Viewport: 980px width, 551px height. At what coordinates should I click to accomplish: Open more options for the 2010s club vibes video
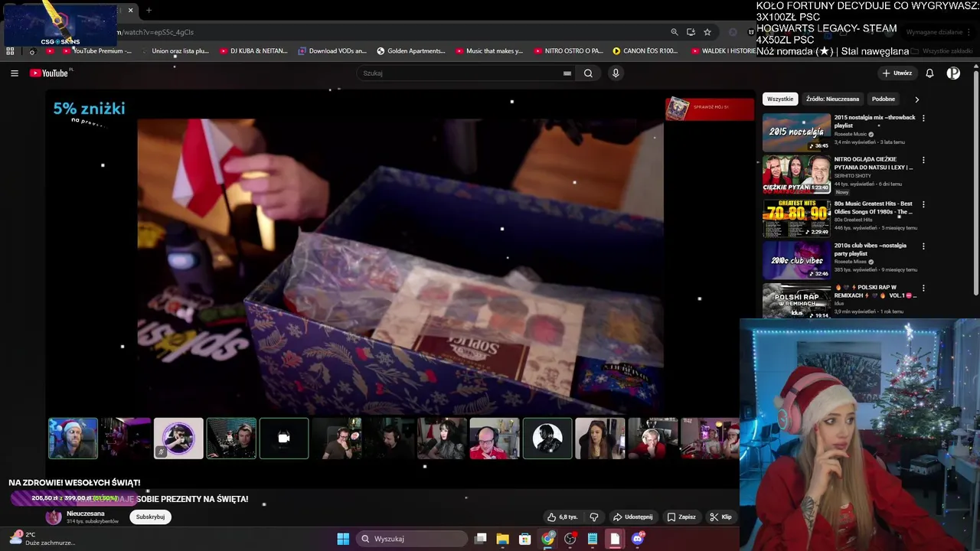[923, 246]
